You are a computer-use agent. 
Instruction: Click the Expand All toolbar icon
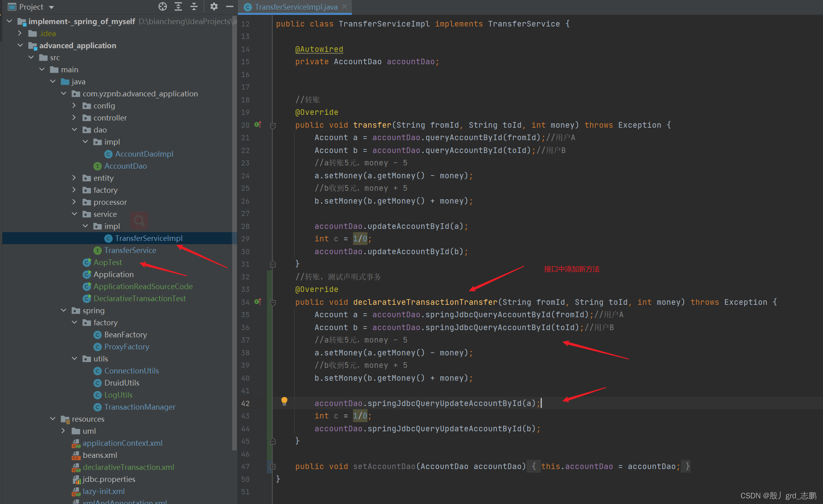click(x=178, y=6)
